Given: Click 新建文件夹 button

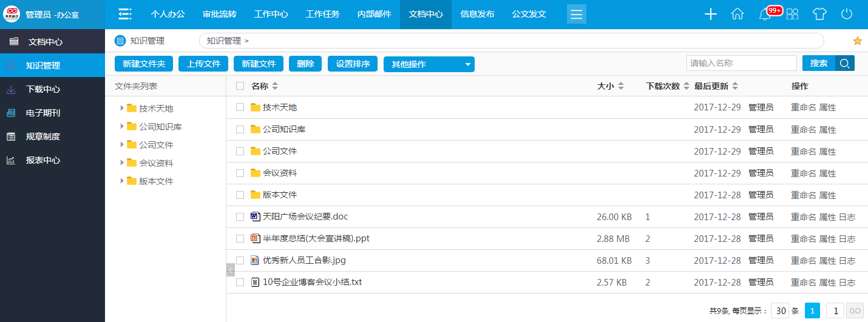Looking at the screenshot, I should click(x=144, y=64).
